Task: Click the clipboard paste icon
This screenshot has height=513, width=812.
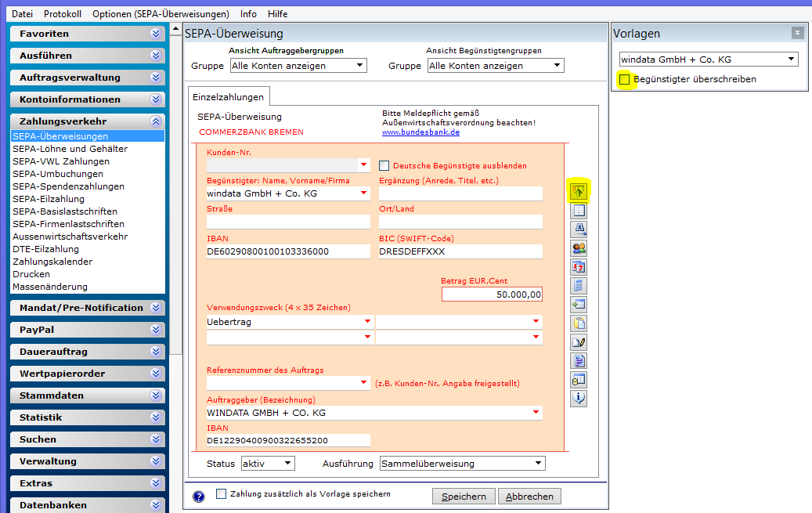Action: 579,323
